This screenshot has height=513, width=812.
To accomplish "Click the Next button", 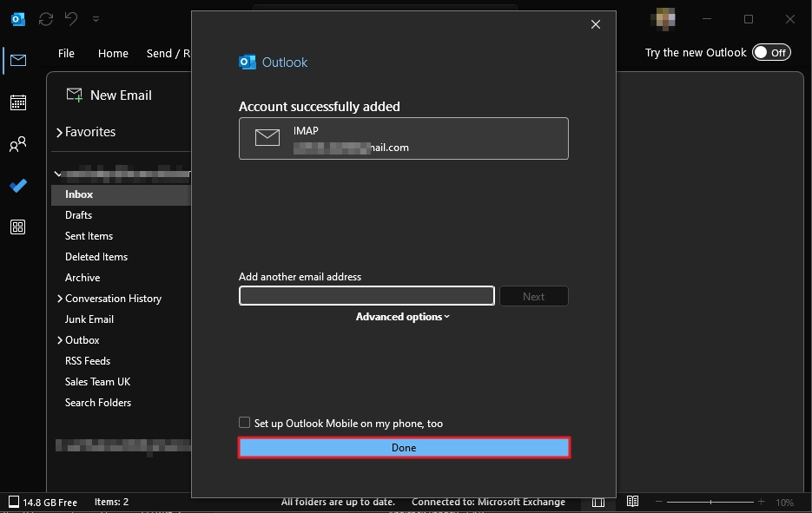I will [x=533, y=295].
